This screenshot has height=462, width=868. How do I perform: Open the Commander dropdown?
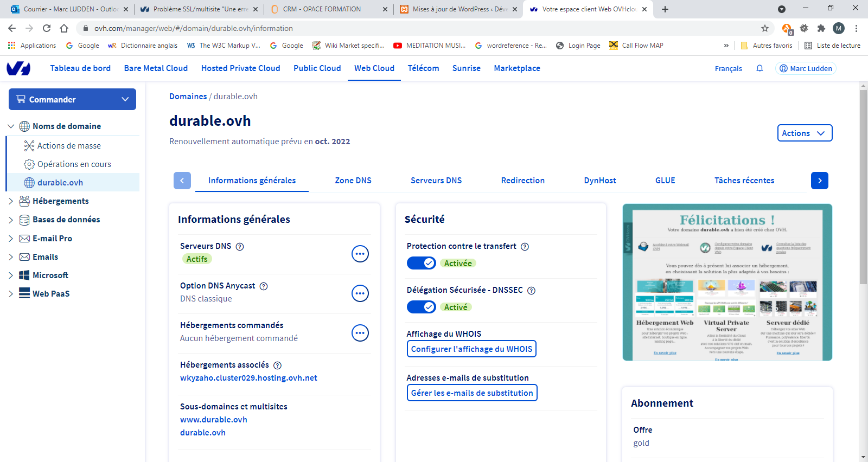[72, 99]
